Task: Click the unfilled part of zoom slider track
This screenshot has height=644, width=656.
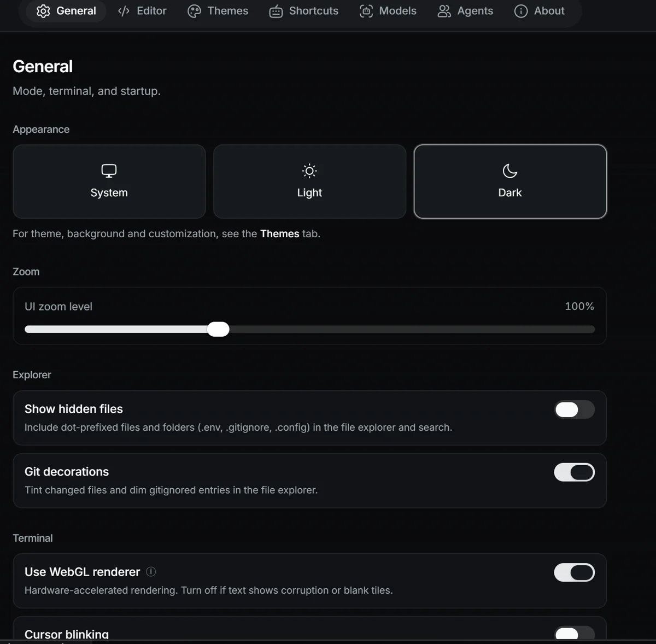Action: pos(412,329)
